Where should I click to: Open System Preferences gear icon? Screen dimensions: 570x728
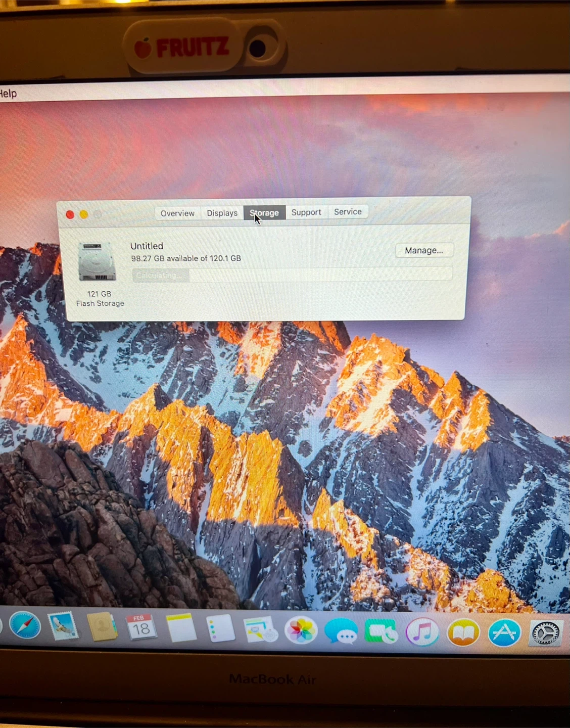(545, 632)
